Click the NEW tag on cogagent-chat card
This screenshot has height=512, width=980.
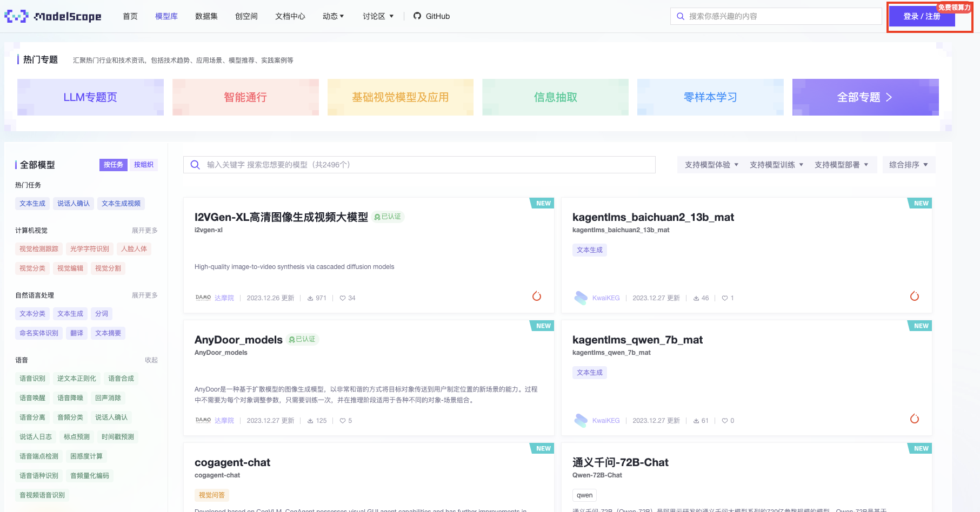point(543,448)
